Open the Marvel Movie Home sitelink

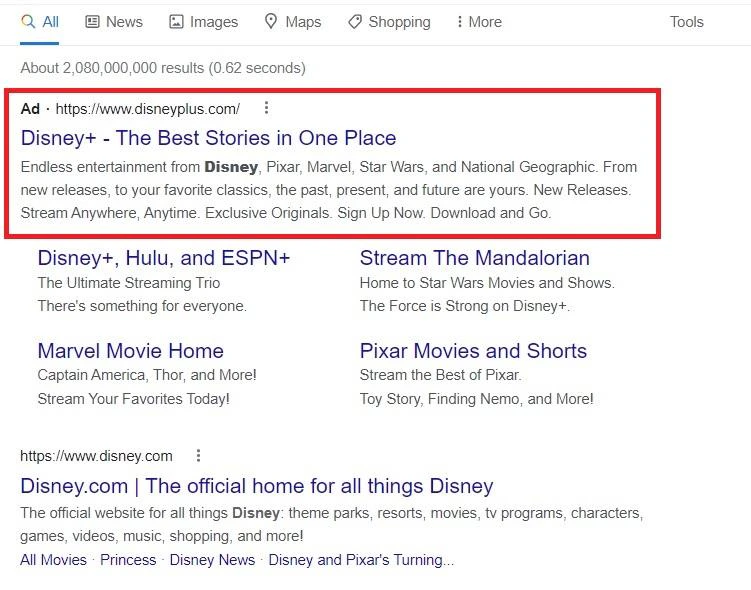[x=131, y=351]
